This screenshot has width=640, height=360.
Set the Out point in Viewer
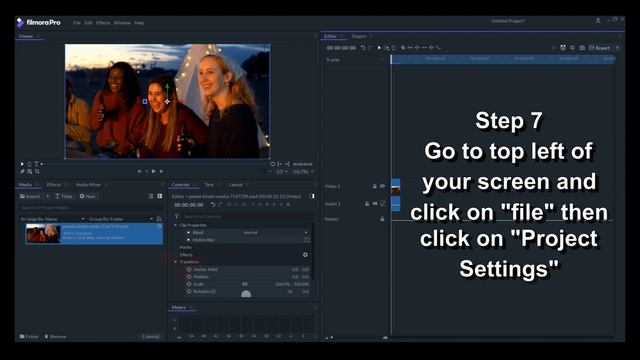[x=287, y=164]
